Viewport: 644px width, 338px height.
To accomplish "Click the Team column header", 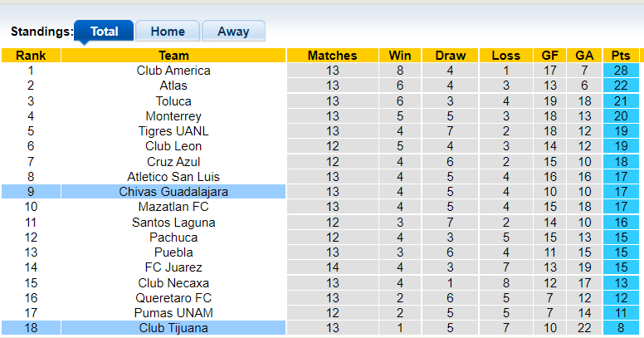I will point(173,56).
